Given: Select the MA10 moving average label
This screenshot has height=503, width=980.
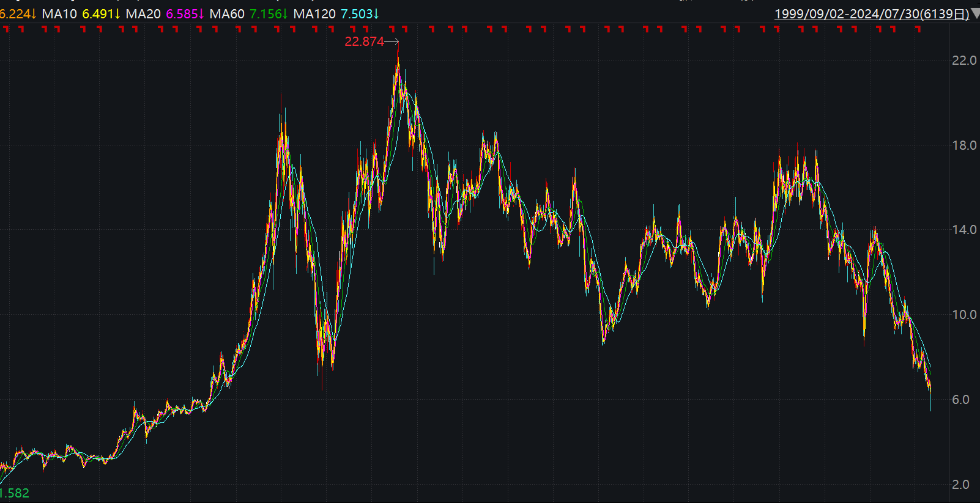Looking at the screenshot, I should pyautogui.click(x=59, y=13).
